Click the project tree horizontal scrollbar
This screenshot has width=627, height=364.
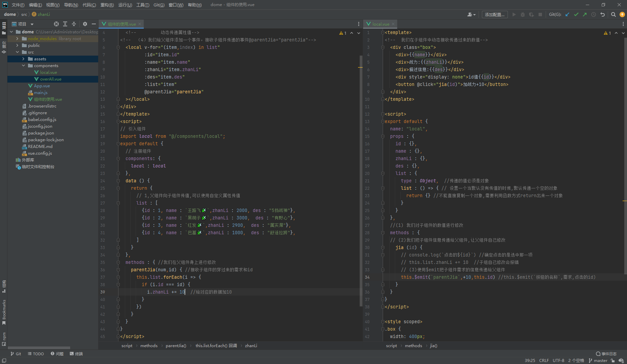[x=39, y=347]
